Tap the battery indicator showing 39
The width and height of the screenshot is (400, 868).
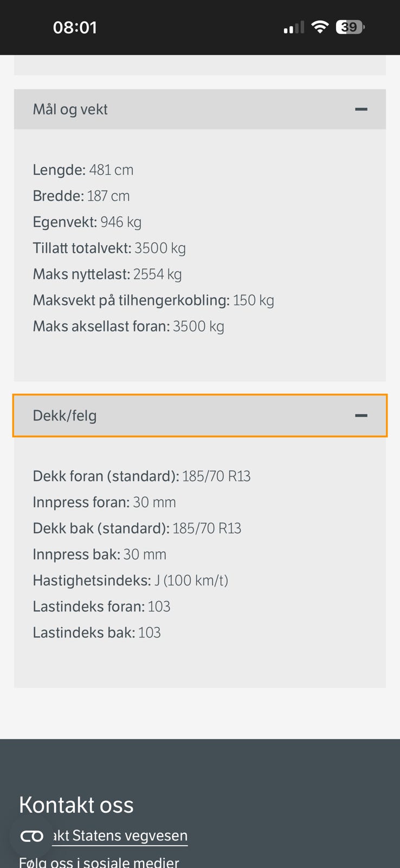pos(350,27)
